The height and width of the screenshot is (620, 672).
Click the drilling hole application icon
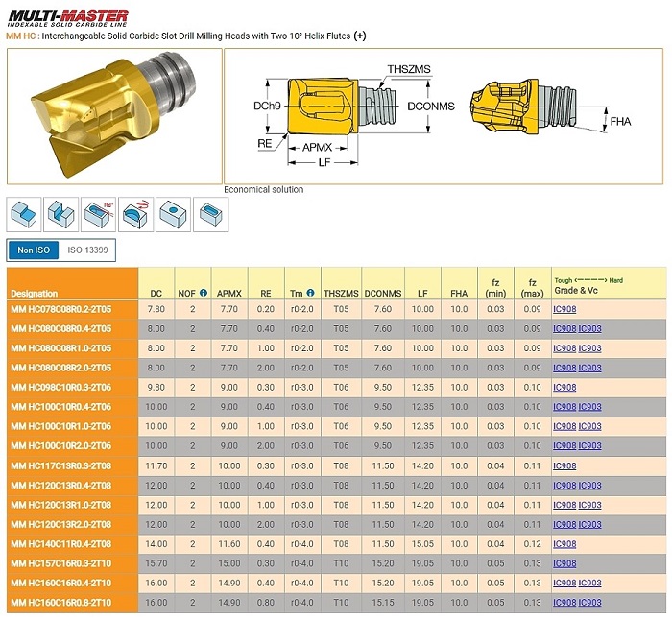click(x=173, y=214)
